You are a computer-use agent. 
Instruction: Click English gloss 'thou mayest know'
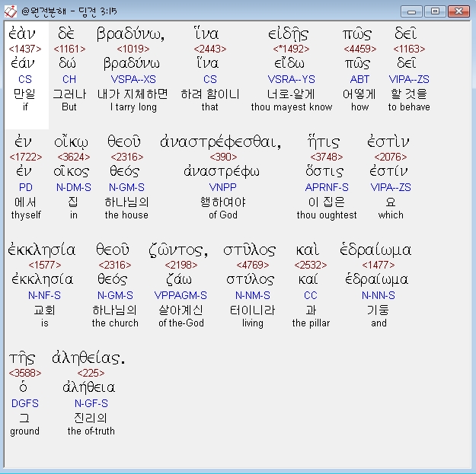pos(292,107)
